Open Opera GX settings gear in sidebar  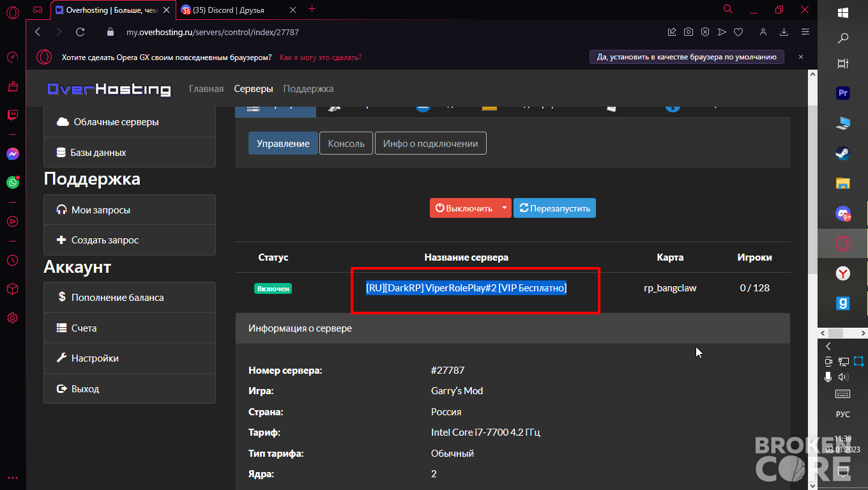click(13, 318)
